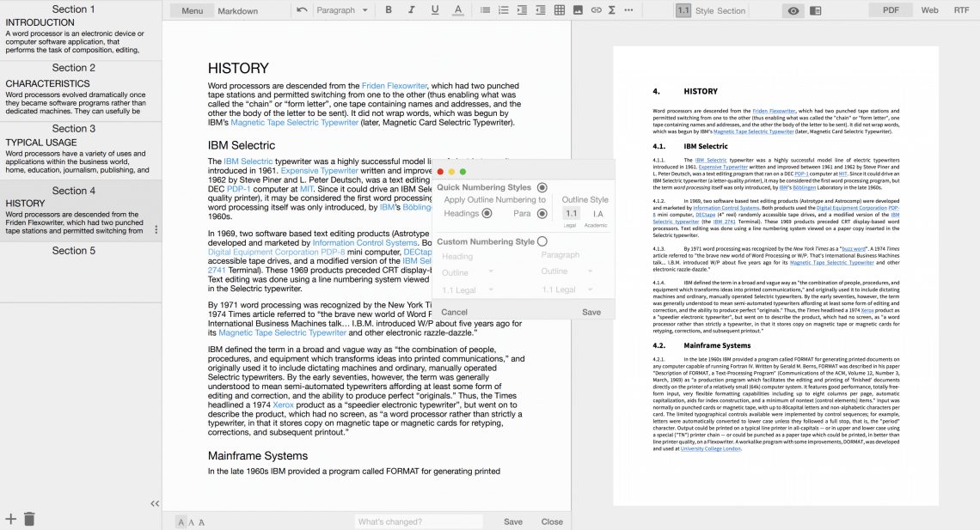Toggle Para outline numbering radio

(542, 214)
